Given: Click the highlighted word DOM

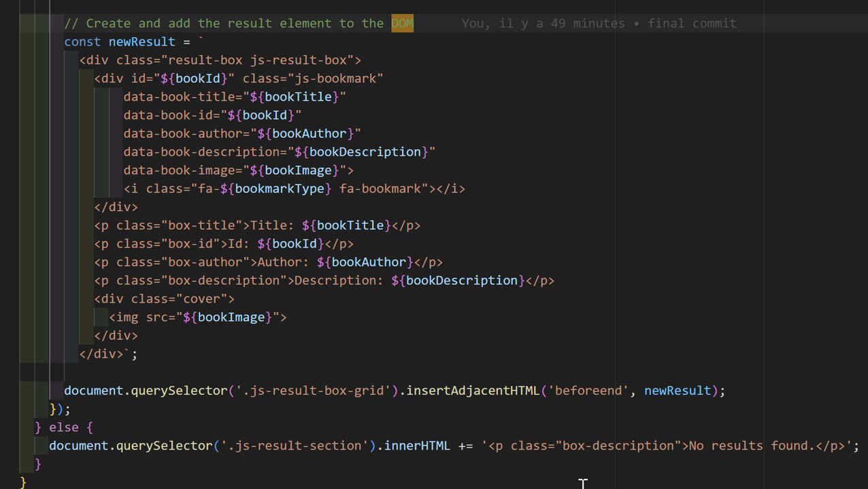Looking at the screenshot, I should click(401, 23).
